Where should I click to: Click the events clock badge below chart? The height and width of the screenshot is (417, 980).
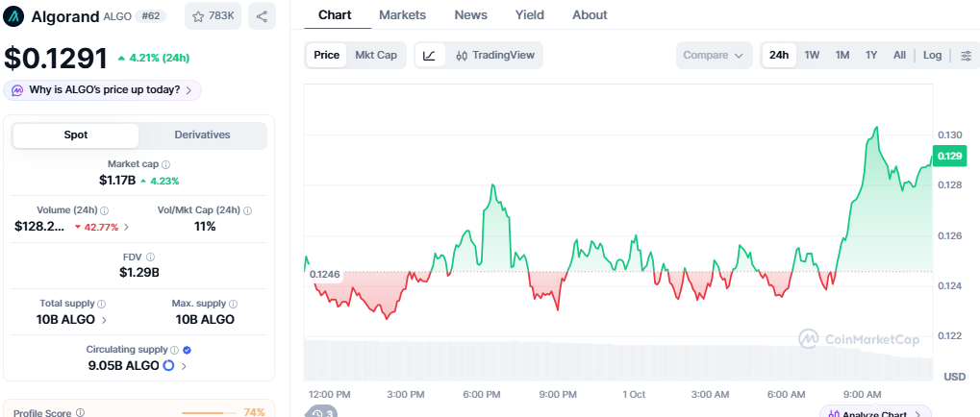click(x=321, y=412)
